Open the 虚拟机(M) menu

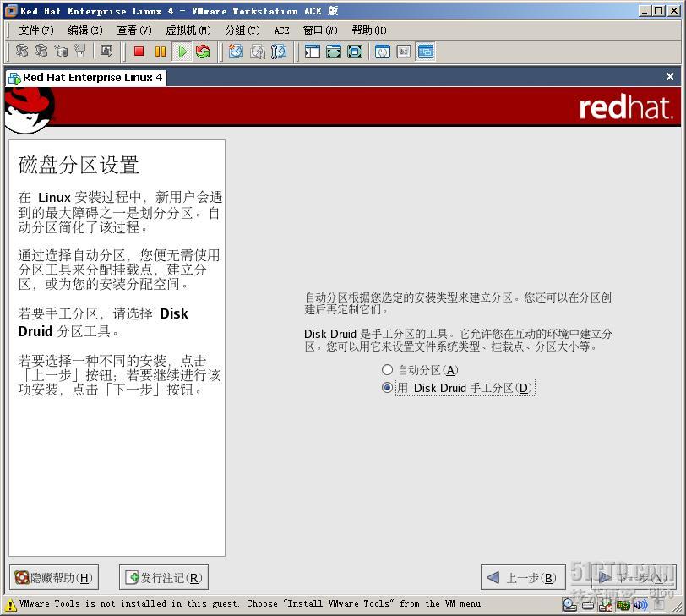click(x=188, y=30)
